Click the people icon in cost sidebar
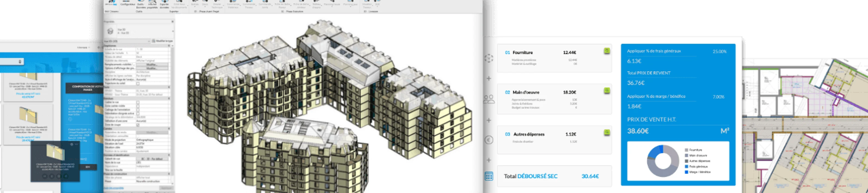This screenshot has width=868, height=193. point(489,99)
